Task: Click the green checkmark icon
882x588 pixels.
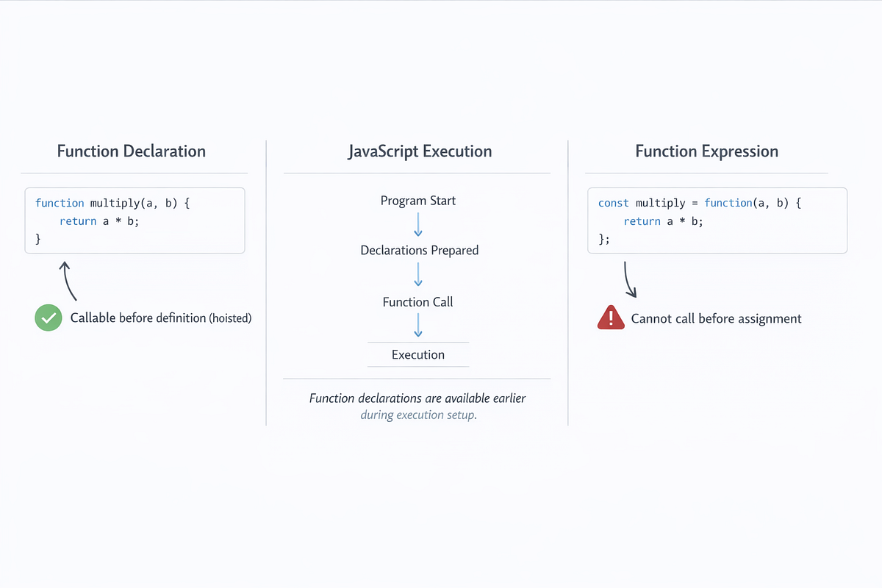Action: [x=49, y=318]
